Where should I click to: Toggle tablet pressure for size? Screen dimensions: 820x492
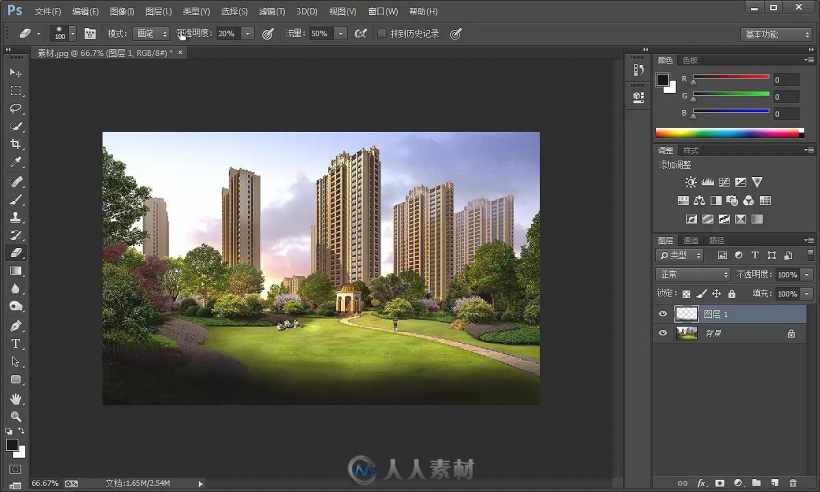pyautogui.click(x=456, y=34)
